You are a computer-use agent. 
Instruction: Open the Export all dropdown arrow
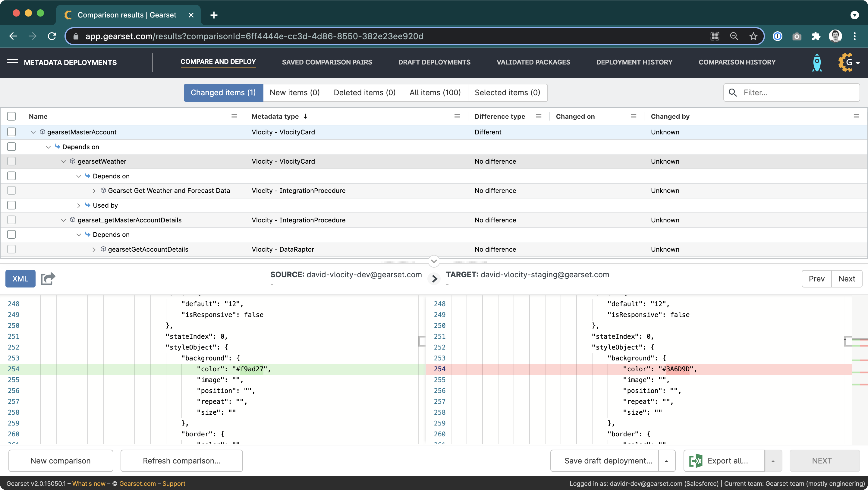(x=773, y=461)
